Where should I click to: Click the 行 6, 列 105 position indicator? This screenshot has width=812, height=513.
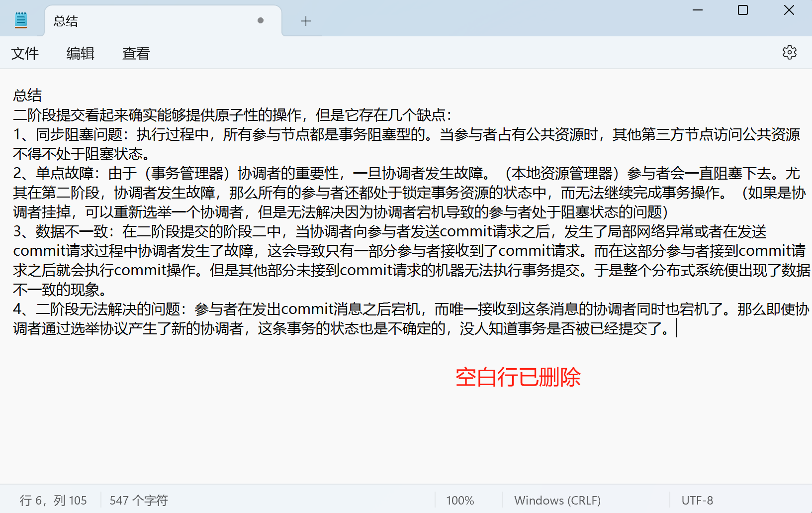[55, 500]
